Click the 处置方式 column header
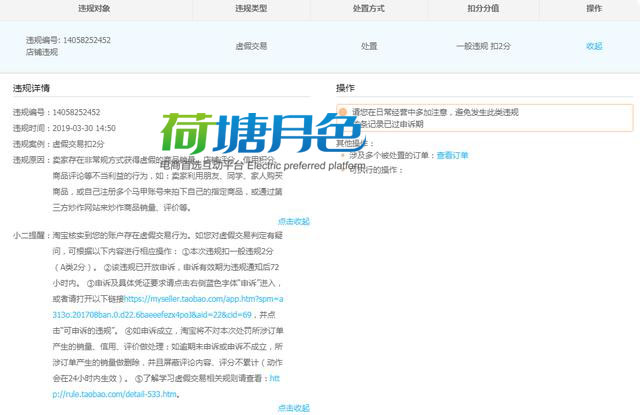 (x=369, y=8)
